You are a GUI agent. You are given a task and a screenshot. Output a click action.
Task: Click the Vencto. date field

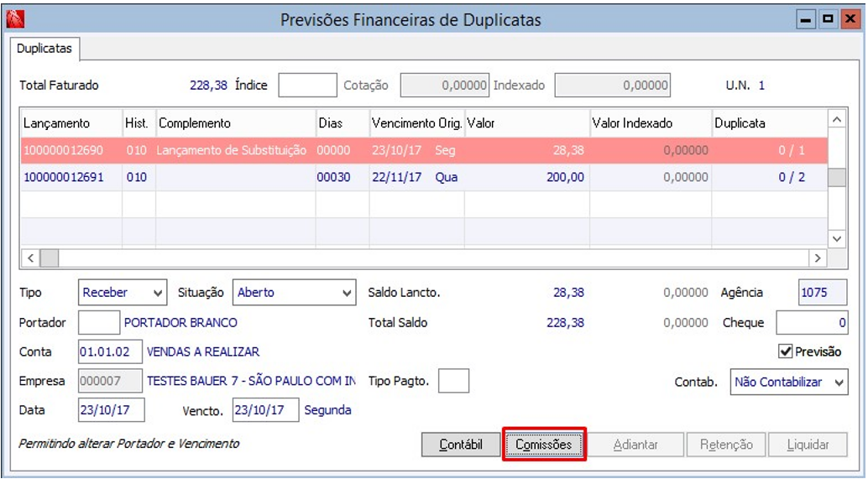266,410
